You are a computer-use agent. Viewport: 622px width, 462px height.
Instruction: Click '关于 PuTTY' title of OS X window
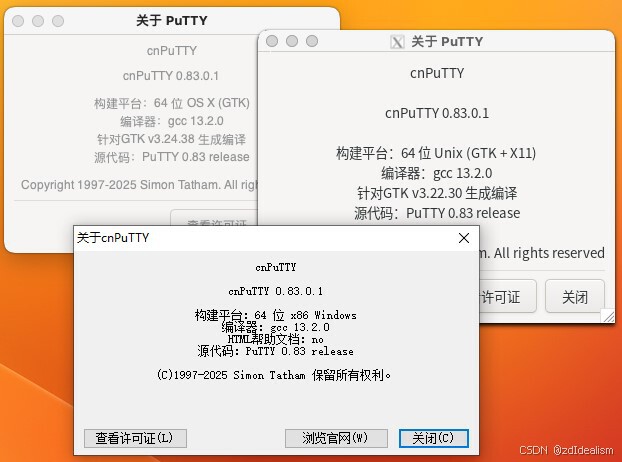pyautogui.click(x=172, y=21)
